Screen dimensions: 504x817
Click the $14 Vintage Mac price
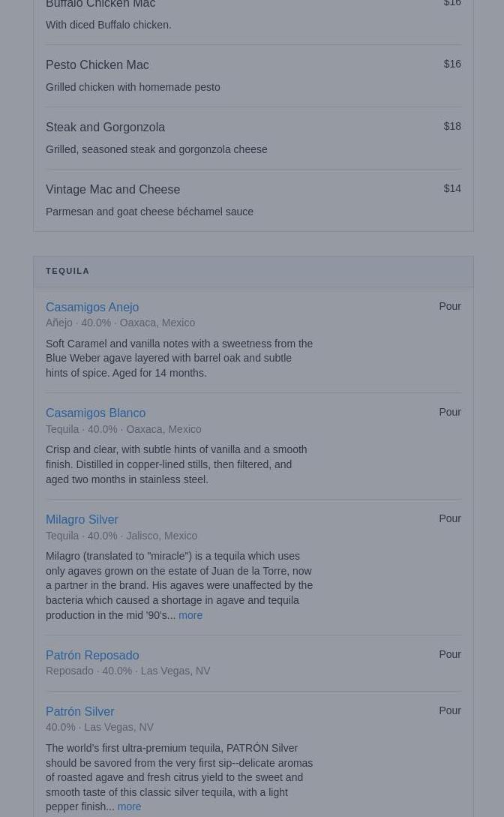point(452,188)
